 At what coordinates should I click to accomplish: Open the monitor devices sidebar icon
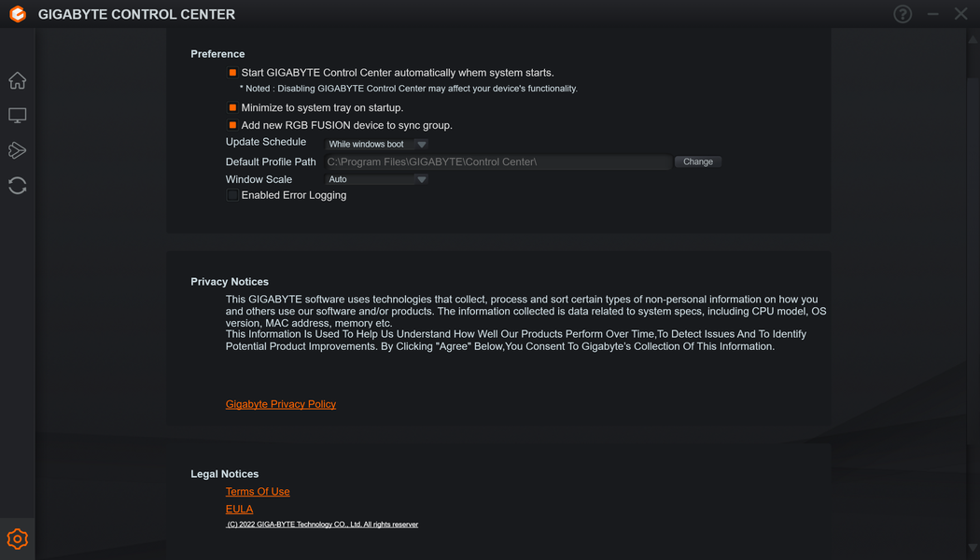pos(17,116)
